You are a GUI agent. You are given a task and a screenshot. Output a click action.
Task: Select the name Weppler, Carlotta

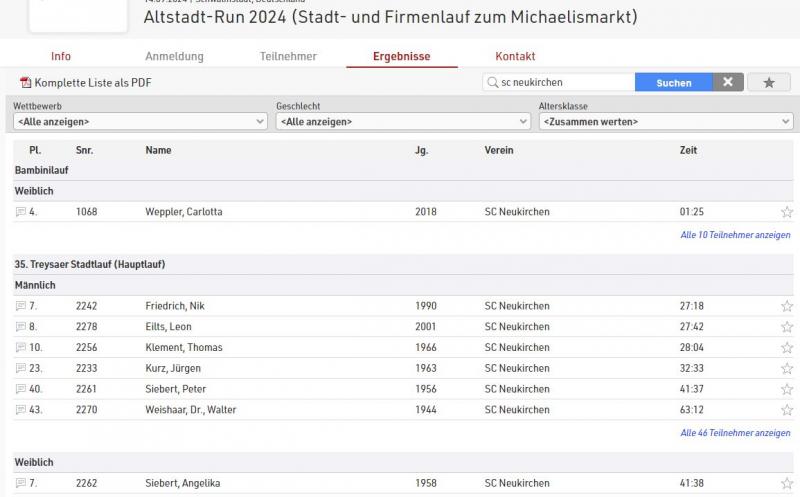184,212
